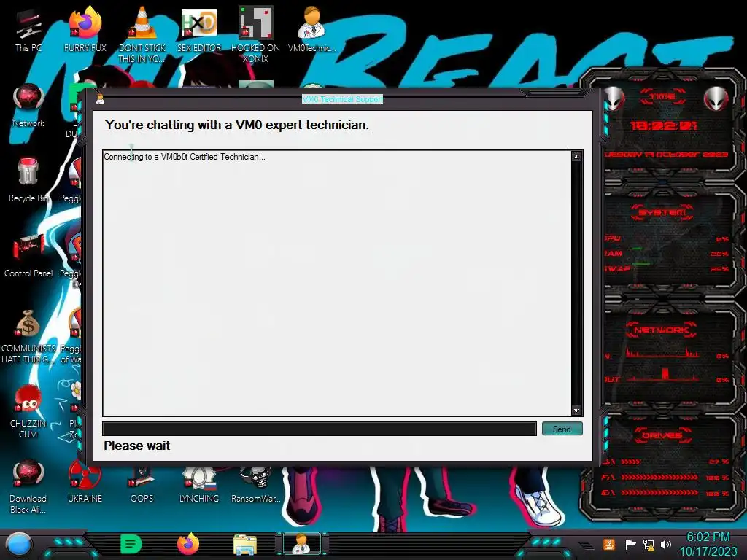Click the TIME widget header
Viewport: 747px width, 560px height.
click(662, 97)
